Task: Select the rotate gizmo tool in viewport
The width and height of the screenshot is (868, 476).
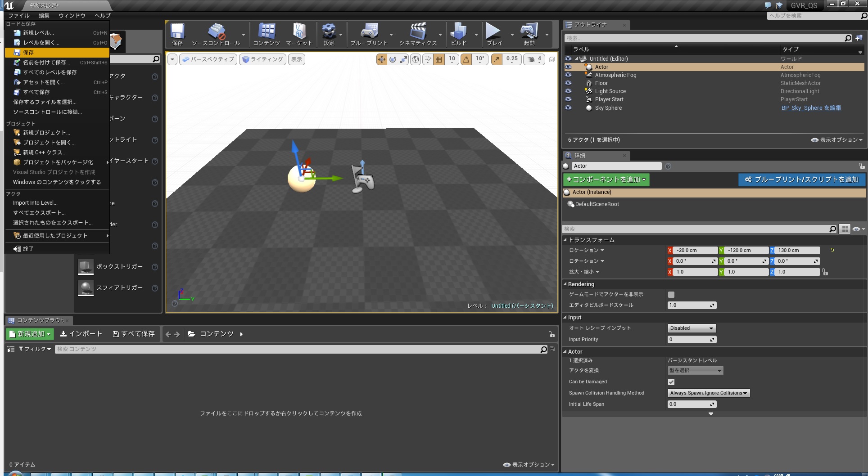Action: (393, 59)
